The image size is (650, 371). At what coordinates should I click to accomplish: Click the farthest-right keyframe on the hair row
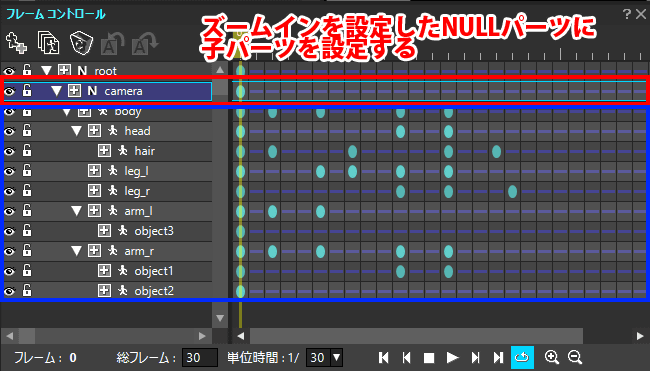(x=496, y=151)
